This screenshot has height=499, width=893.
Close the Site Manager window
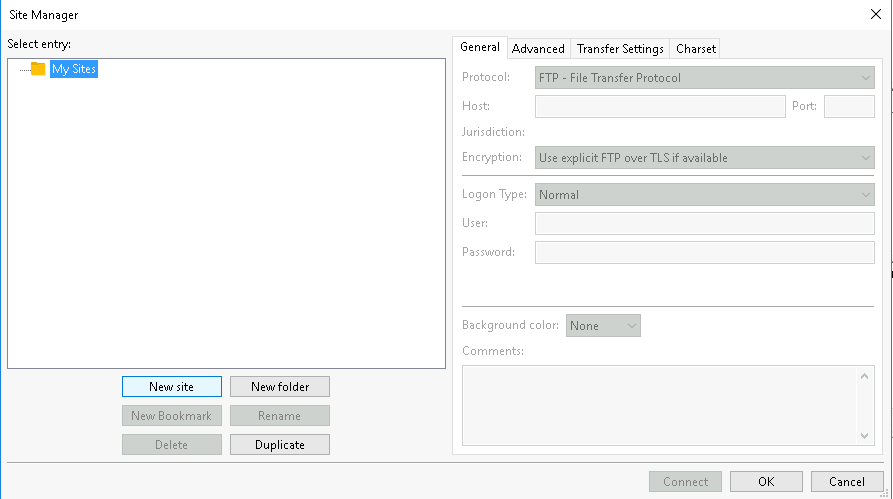(876, 14)
